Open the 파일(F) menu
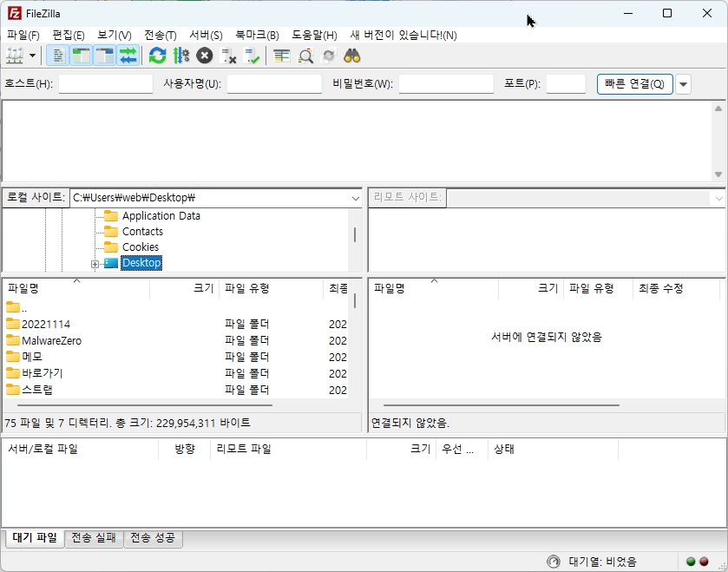The image size is (728, 572). pos(23,36)
